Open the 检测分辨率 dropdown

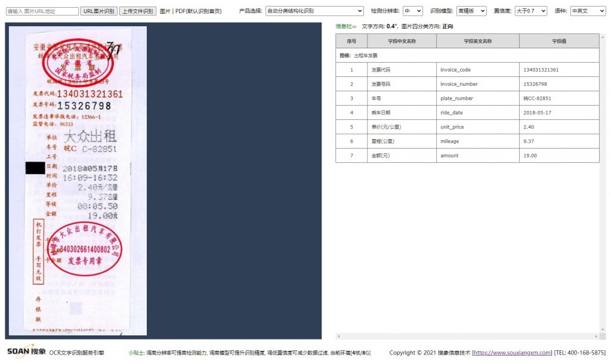pyautogui.click(x=412, y=11)
